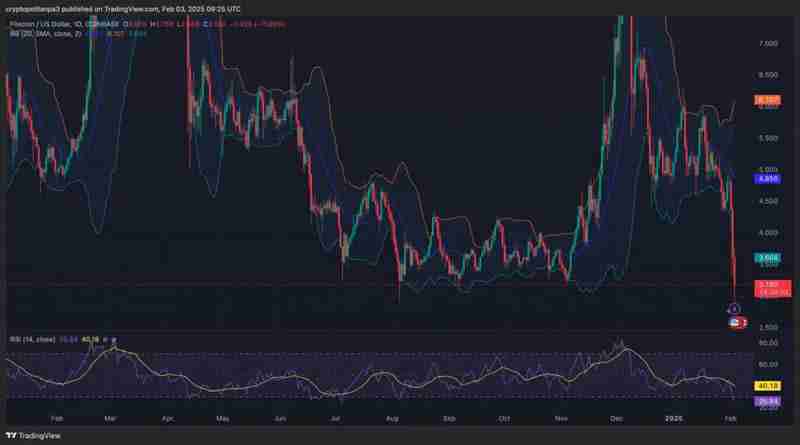This screenshot has height=445, width=800.
Task: Click the TradingView logo in bottom-left corner
Action: 12,436
